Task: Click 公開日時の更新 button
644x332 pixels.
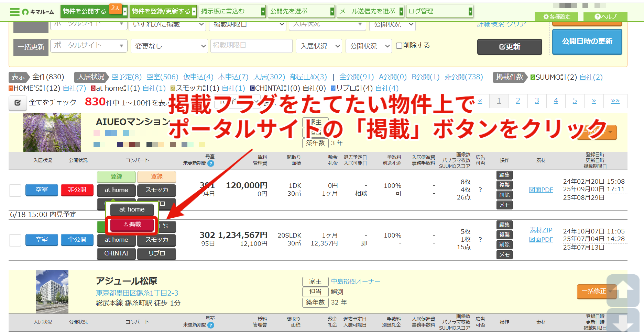Action: (x=587, y=42)
